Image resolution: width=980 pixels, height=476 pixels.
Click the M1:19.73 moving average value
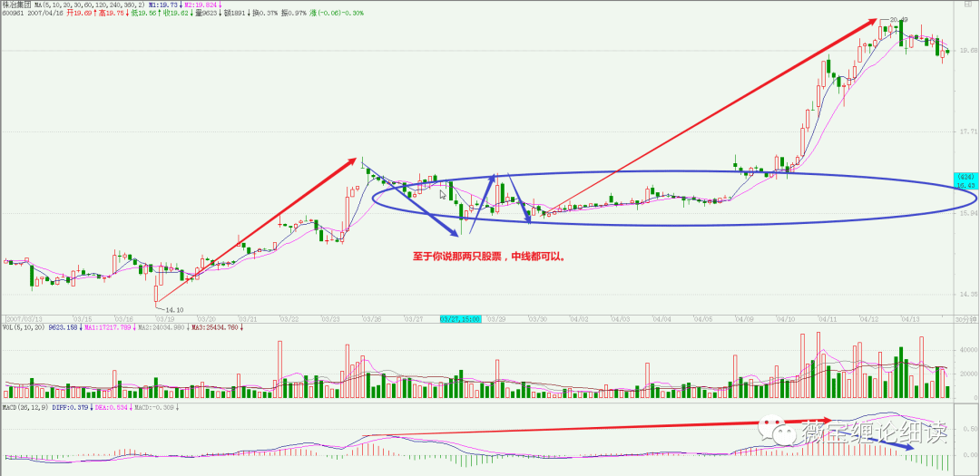pos(163,5)
